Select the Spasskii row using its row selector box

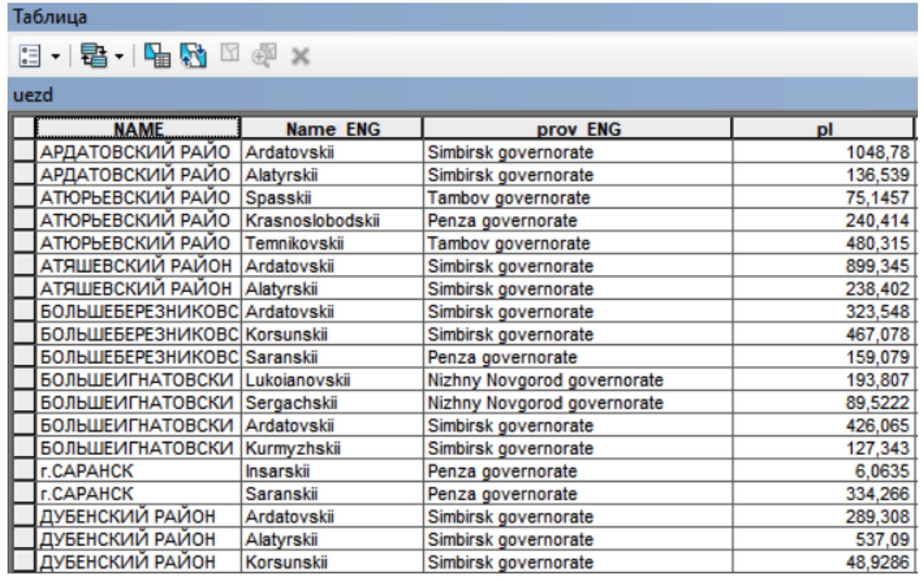pos(24,197)
